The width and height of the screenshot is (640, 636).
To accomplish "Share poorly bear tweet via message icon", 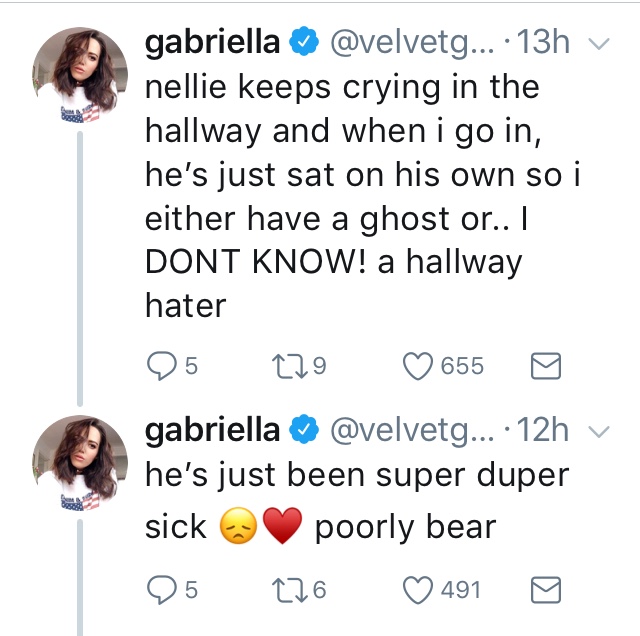I will 546,591.
